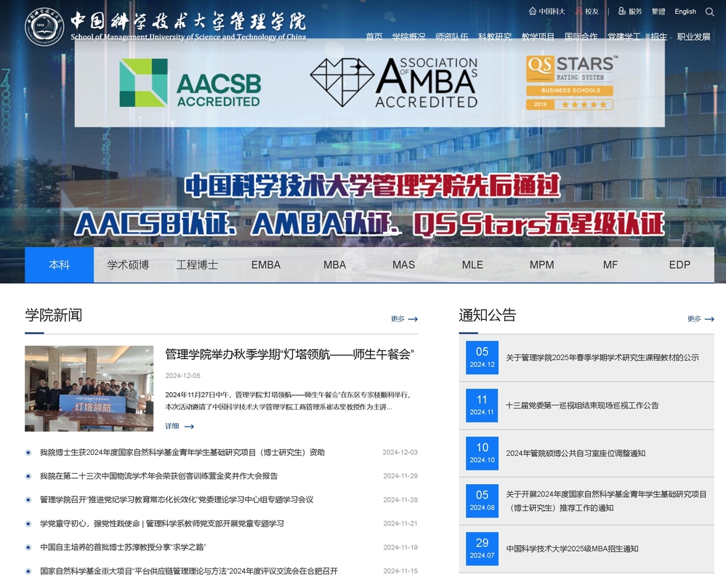This screenshot has height=588, width=726.
Task: Click the 10 2024.10 date badge
Action: [482, 454]
